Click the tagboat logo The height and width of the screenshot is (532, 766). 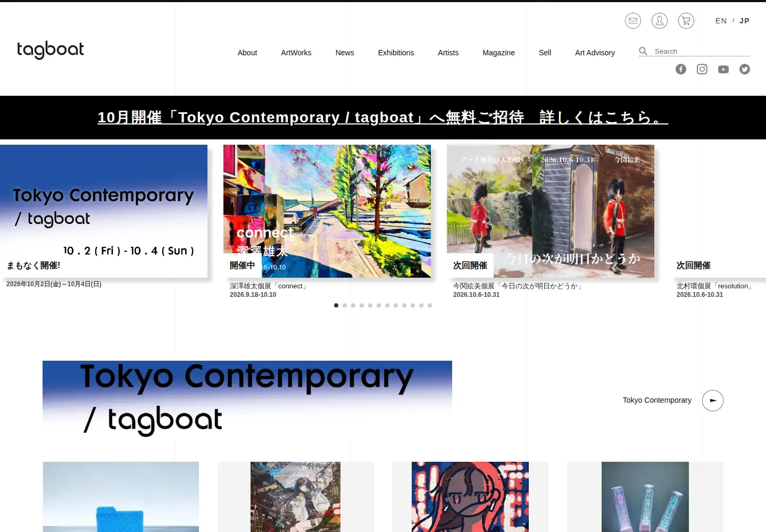[51, 50]
